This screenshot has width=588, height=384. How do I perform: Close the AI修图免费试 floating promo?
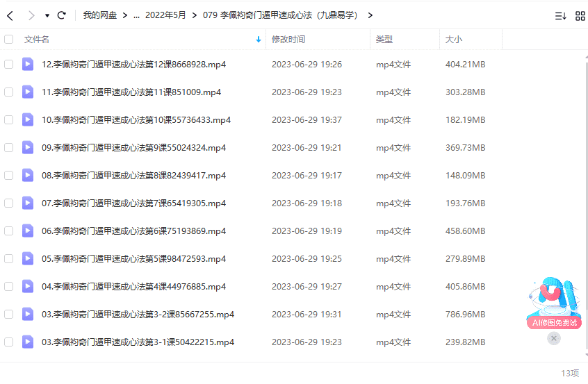pyautogui.click(x=554, y=338)
